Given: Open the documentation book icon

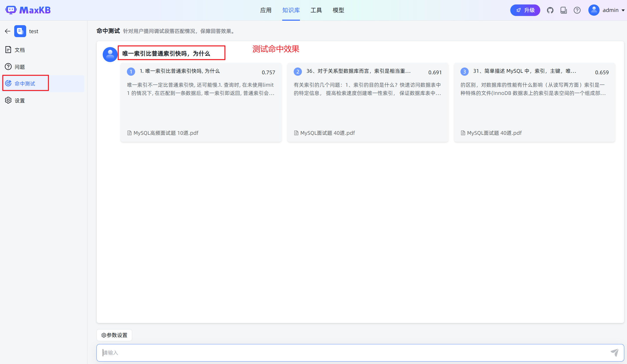Looking at the screenshot, I should click(x=563, y=10).
